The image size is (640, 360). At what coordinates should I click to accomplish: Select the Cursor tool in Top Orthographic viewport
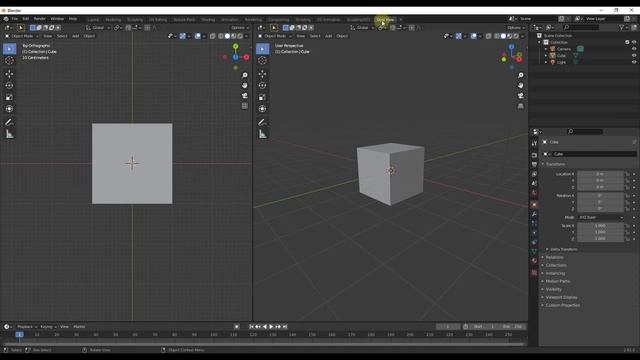[9, 60]
